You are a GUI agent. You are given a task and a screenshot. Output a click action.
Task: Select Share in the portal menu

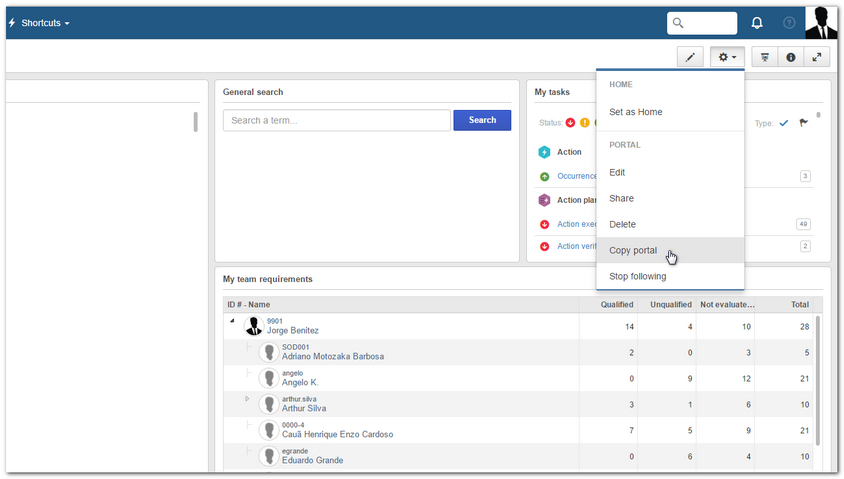[670, 198]
